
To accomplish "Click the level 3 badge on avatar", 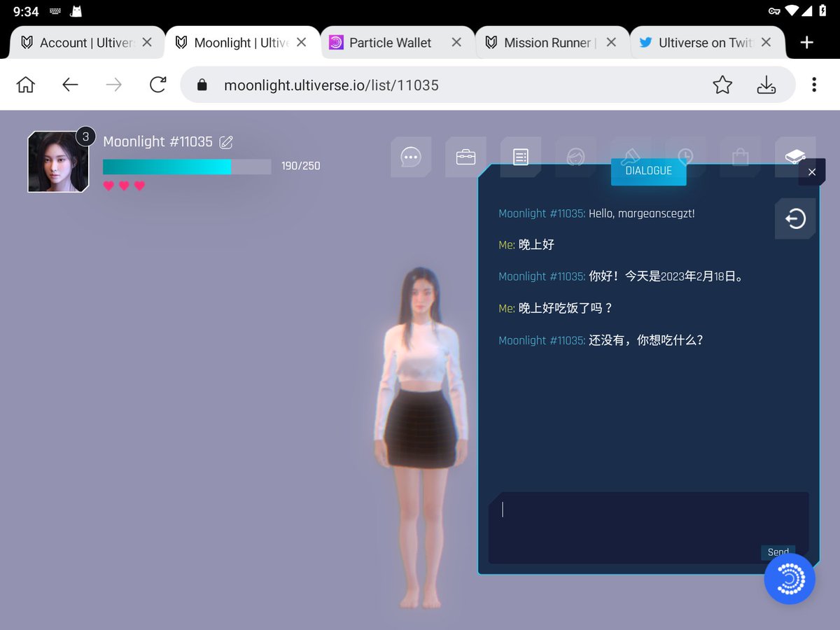I will point(85,136).
